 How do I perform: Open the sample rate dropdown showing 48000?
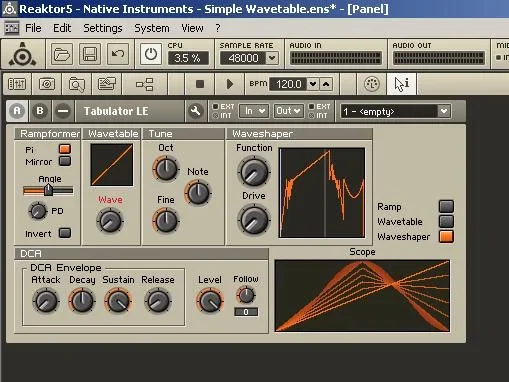[272, 58]
